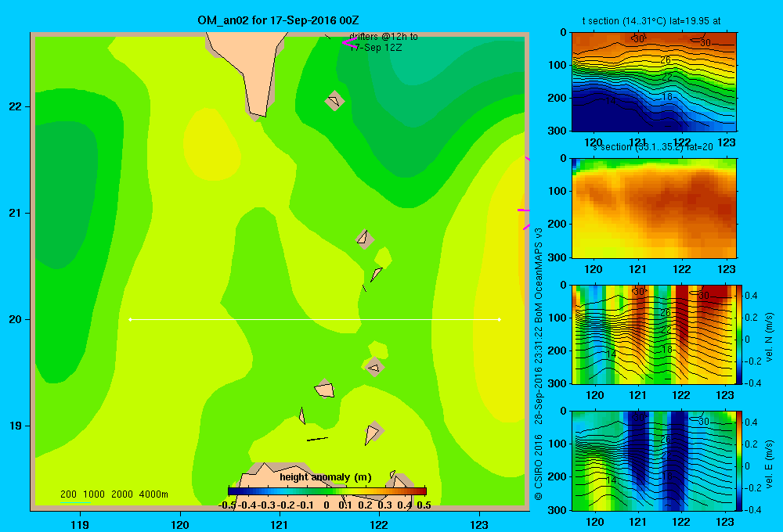Open the northward velocity section plot
783x532 pixels.
(654, 334)
